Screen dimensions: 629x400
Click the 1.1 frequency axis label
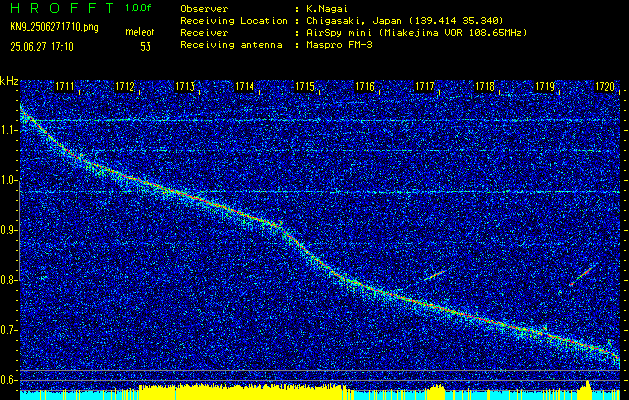(x=8, y=130)
